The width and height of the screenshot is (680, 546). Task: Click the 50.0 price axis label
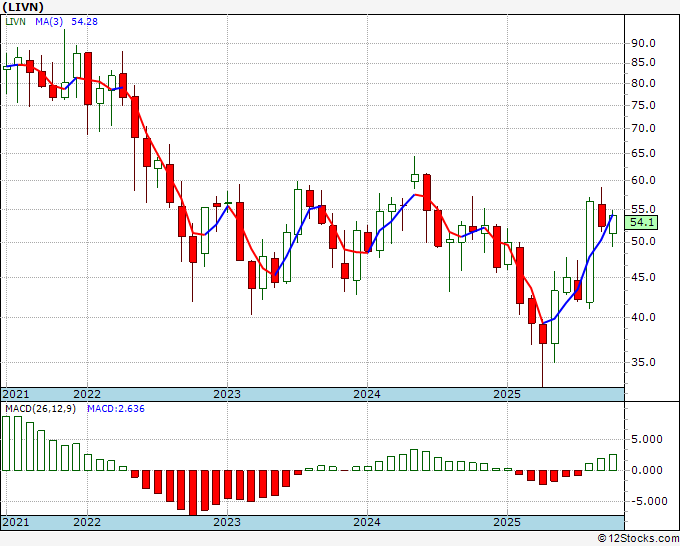click(x=643, y=242)
